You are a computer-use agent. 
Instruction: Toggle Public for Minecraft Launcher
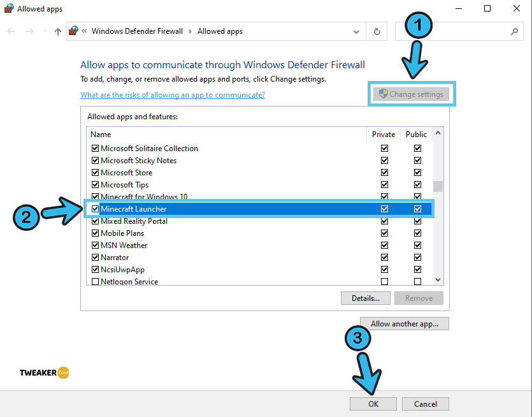[x=418, y=209]
